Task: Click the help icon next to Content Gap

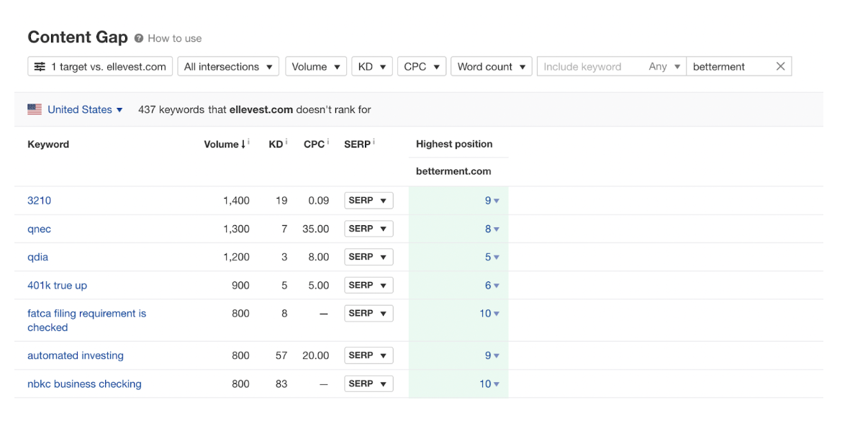Action: (138, 37)
